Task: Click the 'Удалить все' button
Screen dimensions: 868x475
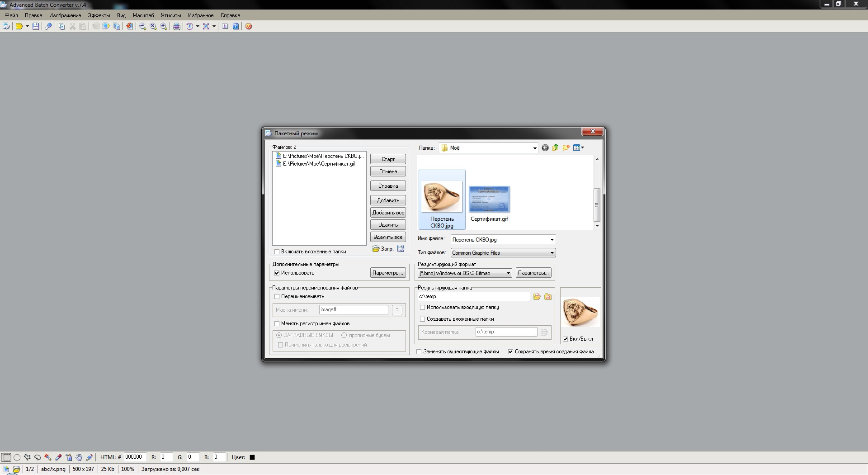Action: [388, 237]
